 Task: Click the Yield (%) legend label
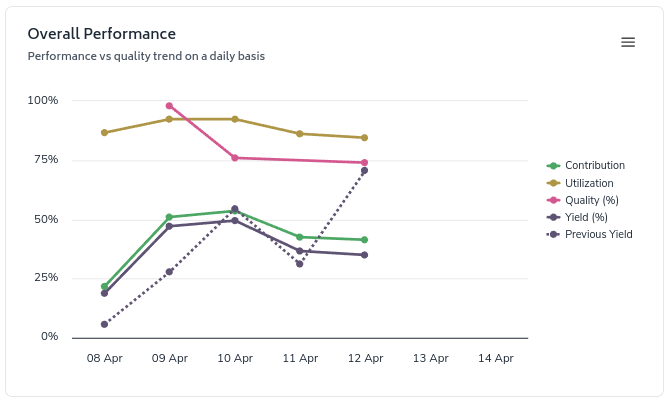[586, 217]
